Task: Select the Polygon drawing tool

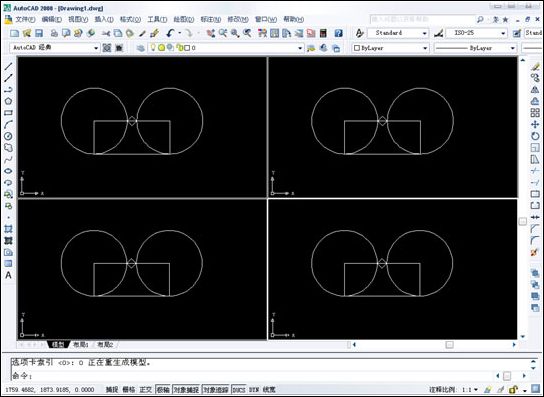Action: coord(8,101)
